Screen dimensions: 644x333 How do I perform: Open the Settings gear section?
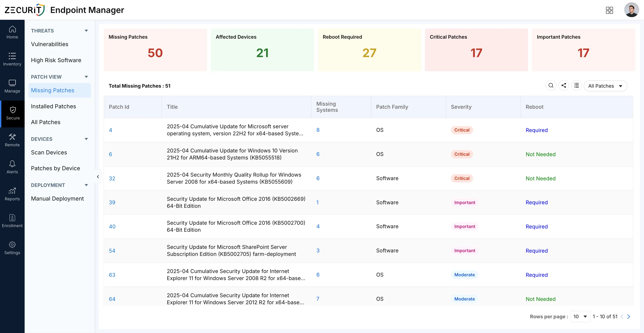[x=12, y=248]
